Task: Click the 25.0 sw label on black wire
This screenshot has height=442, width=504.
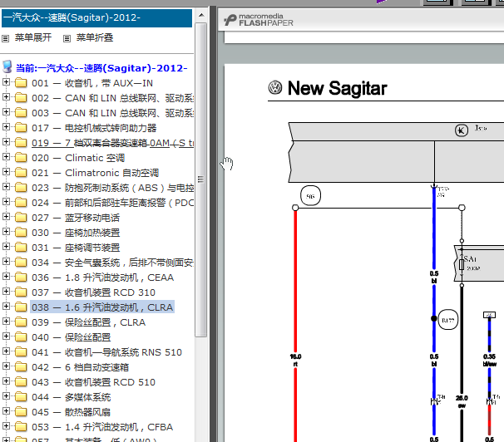Action: (x=462, y=401)
